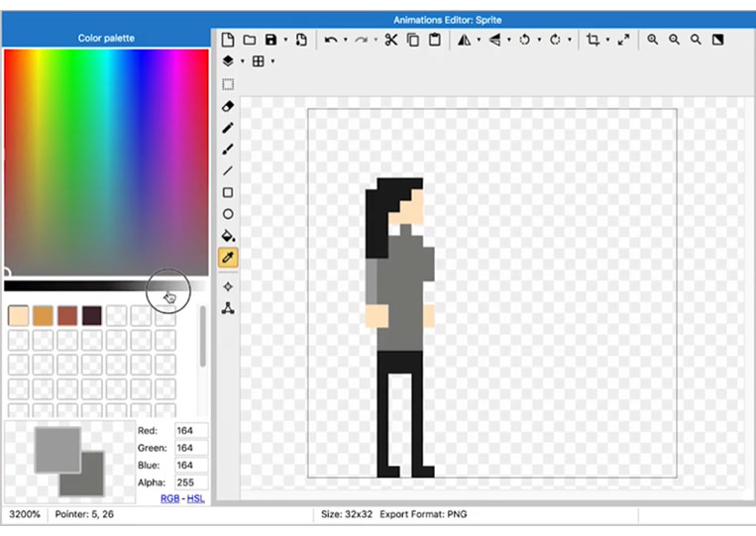This screenshot has width=756, height=536.
Task: Open the Grid options dropdown arrow
Action: click(272, 61)
